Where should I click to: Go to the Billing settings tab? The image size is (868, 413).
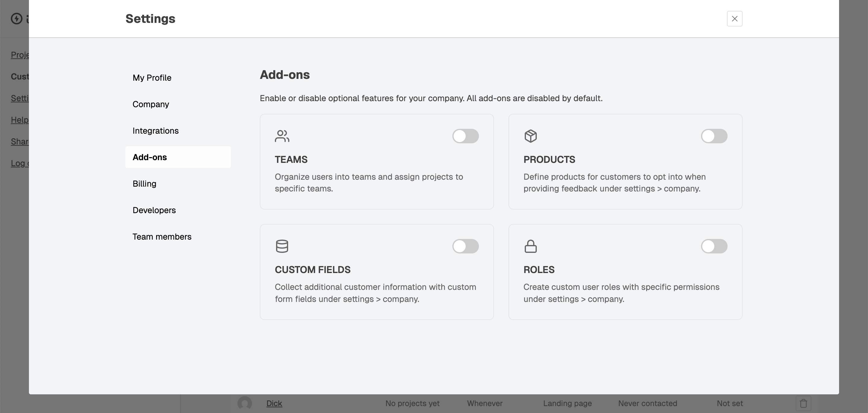click(144, 184)
